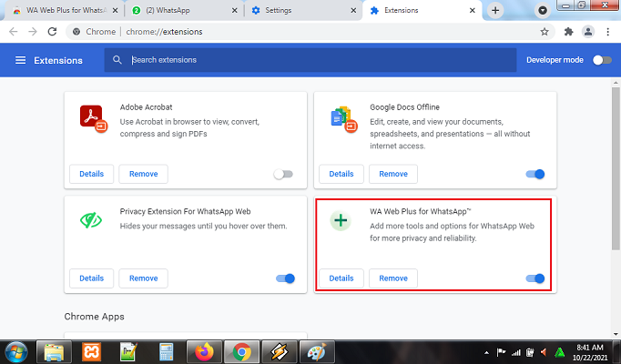Click the search magnifier icon
The image size is (621, 364).
coord(117,60)
